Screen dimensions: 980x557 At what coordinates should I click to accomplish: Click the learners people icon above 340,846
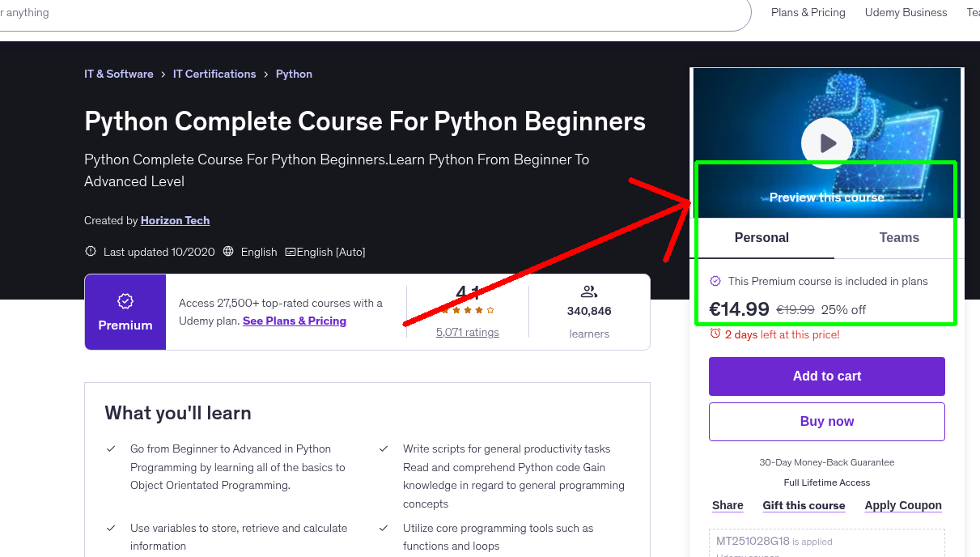pyautogui.click(x=589, y=291)
